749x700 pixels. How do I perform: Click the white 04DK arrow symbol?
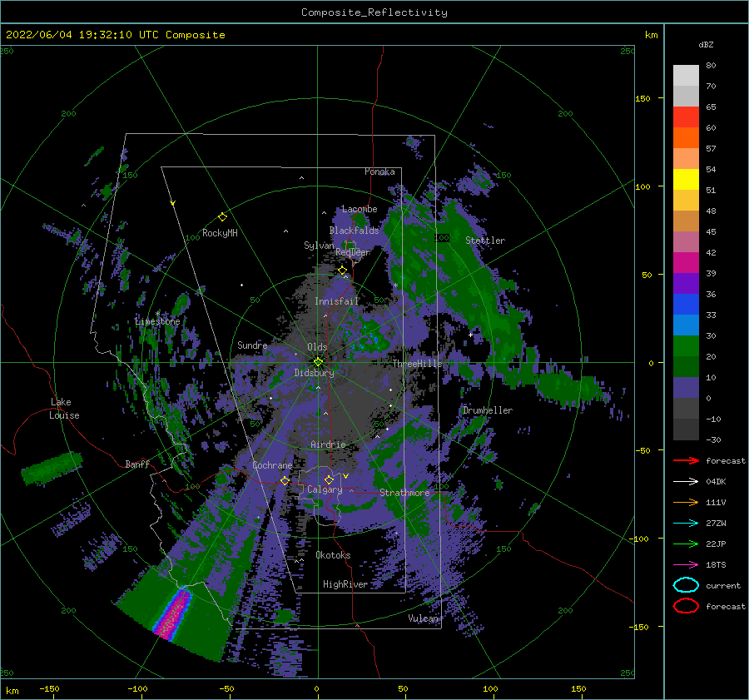(x=686, y=482)
